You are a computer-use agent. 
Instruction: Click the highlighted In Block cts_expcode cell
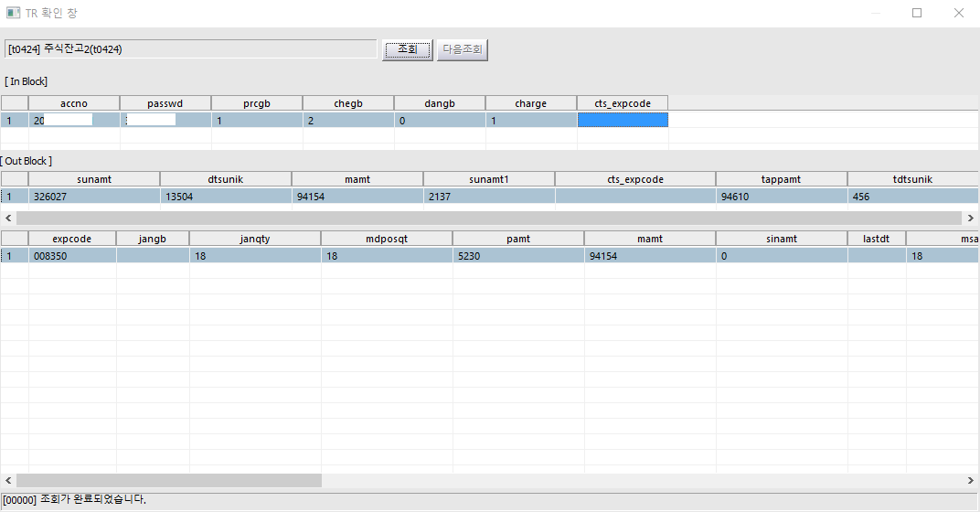coord(623,120)
